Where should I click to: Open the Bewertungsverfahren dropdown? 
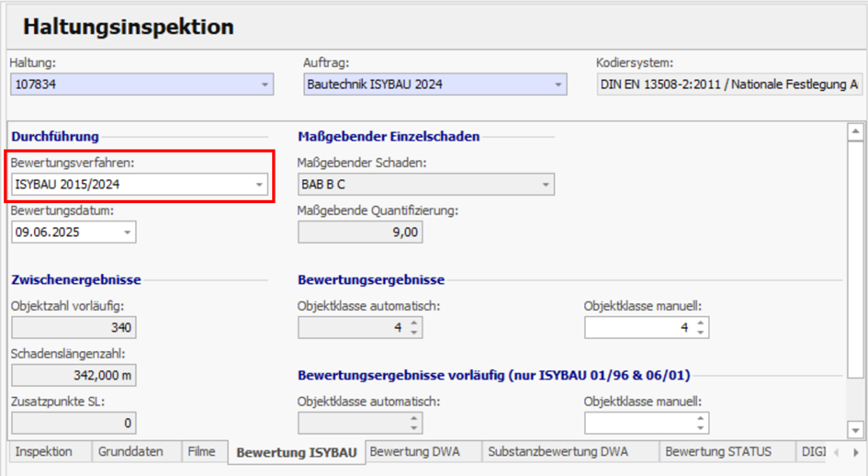[x=259, y=185]
